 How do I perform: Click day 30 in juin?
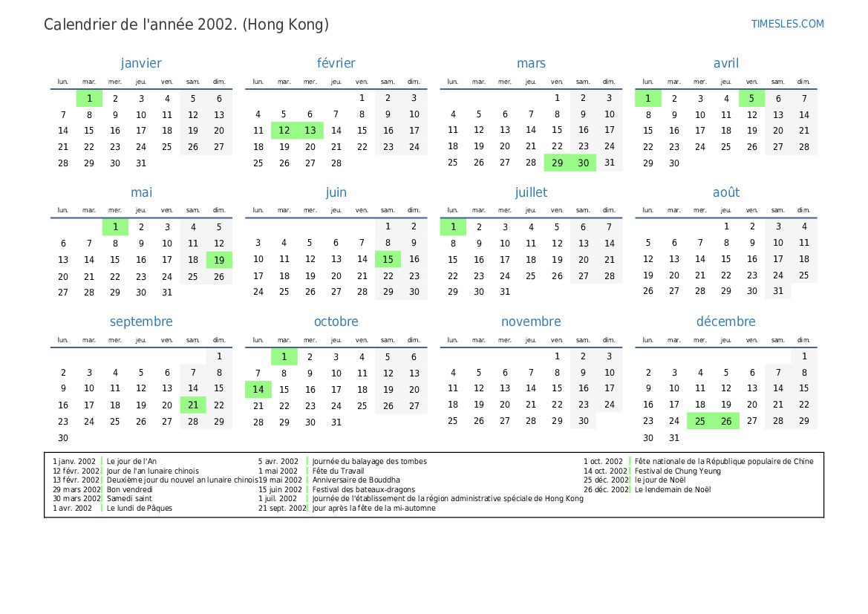(414, 292)
